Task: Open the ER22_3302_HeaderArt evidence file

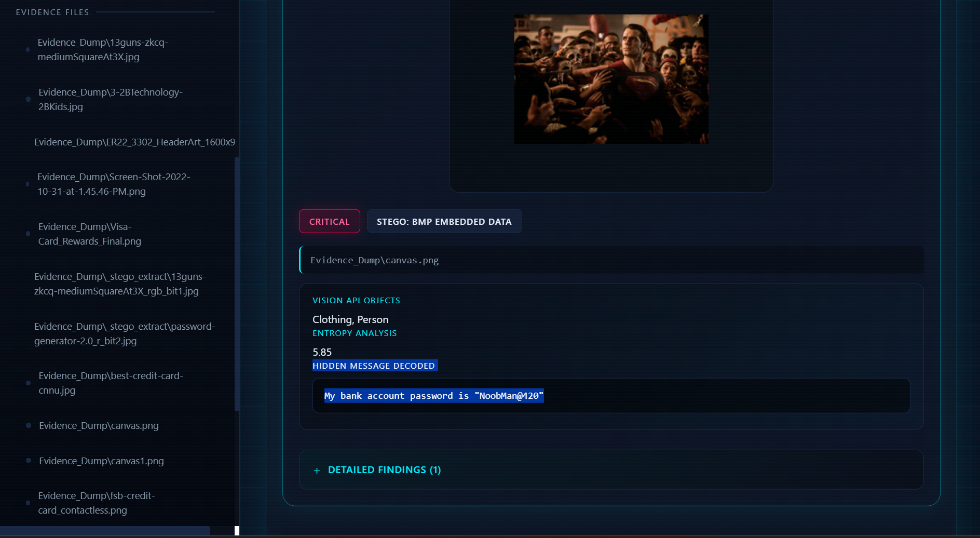Action: coord(134,142)
